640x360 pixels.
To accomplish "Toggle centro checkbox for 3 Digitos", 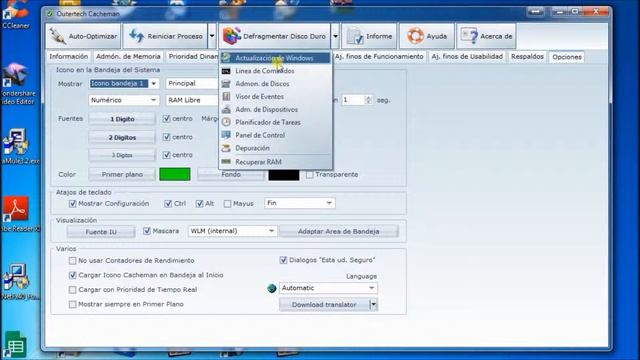I will click(x=166, y=155).
